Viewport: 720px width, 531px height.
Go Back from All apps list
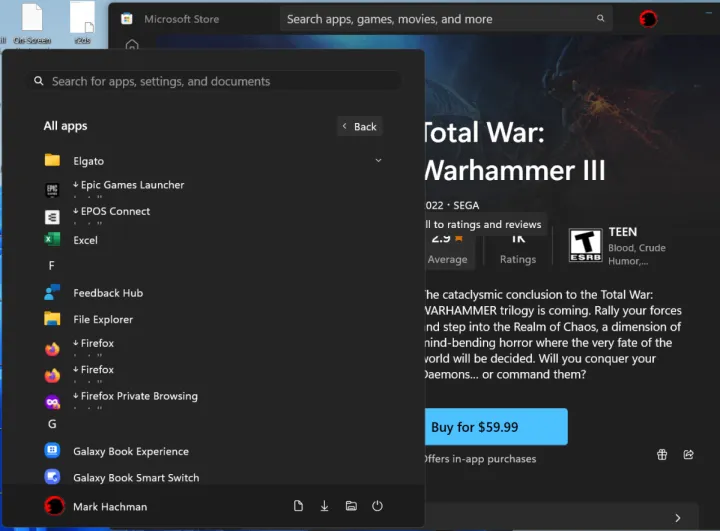(x=359, y=126)
